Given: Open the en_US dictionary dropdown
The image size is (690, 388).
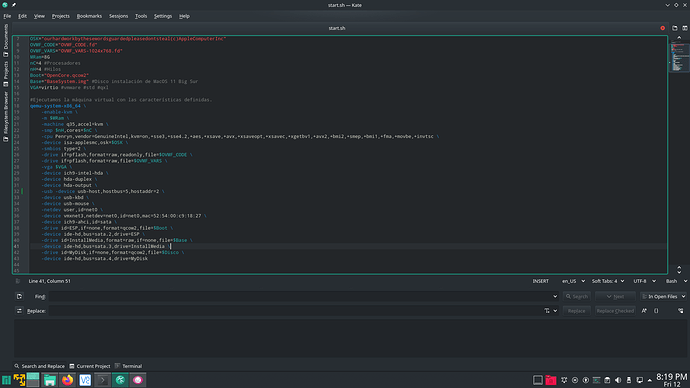Looking at the screenshot, I should click(x=573, y=281).
